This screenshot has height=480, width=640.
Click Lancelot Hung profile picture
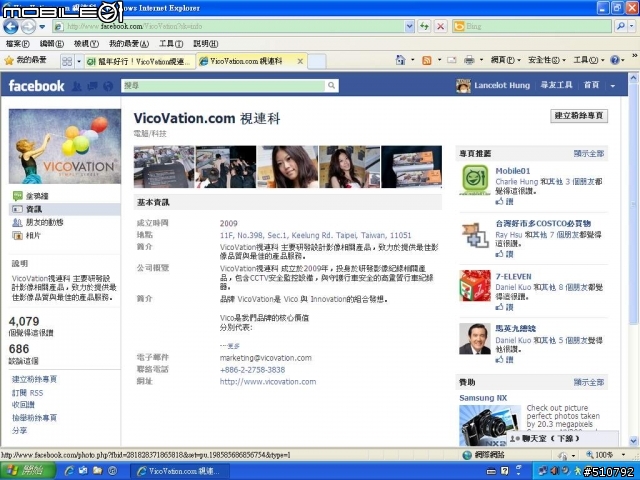tap(463, 86)
